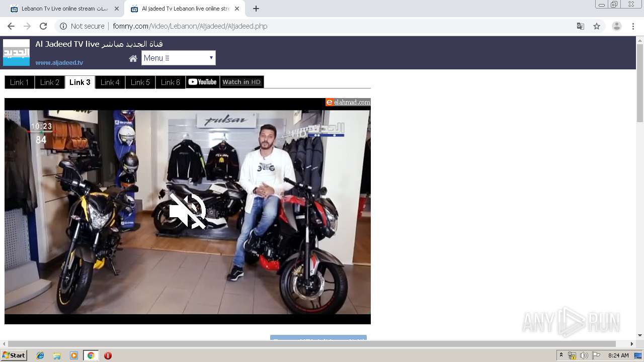Click the 'Al Jadeed TV live' heading
Screen dimensions: 644x362
[x=99, y=44]
